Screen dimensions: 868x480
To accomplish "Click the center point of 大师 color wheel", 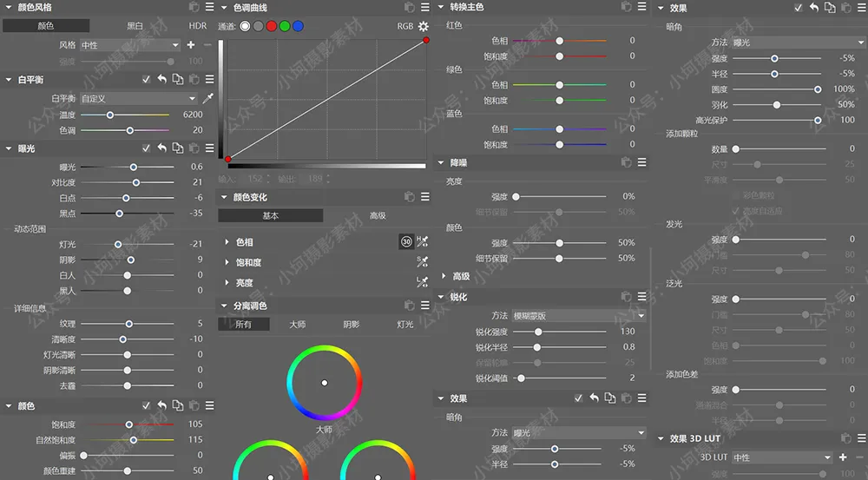I will tap(325, 383).
